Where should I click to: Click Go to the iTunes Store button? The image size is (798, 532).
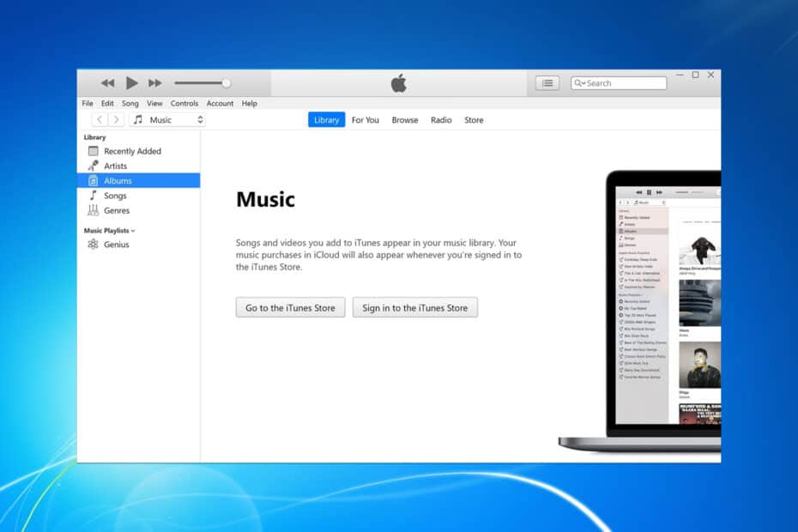(x=291, y=308)
